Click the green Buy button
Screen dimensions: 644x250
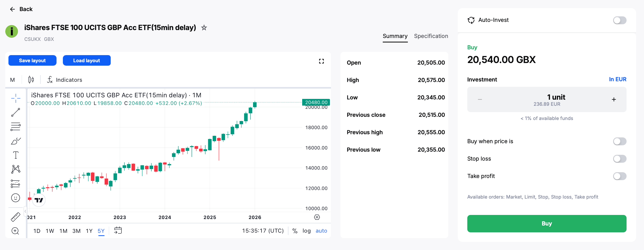[x=547, y=224]
